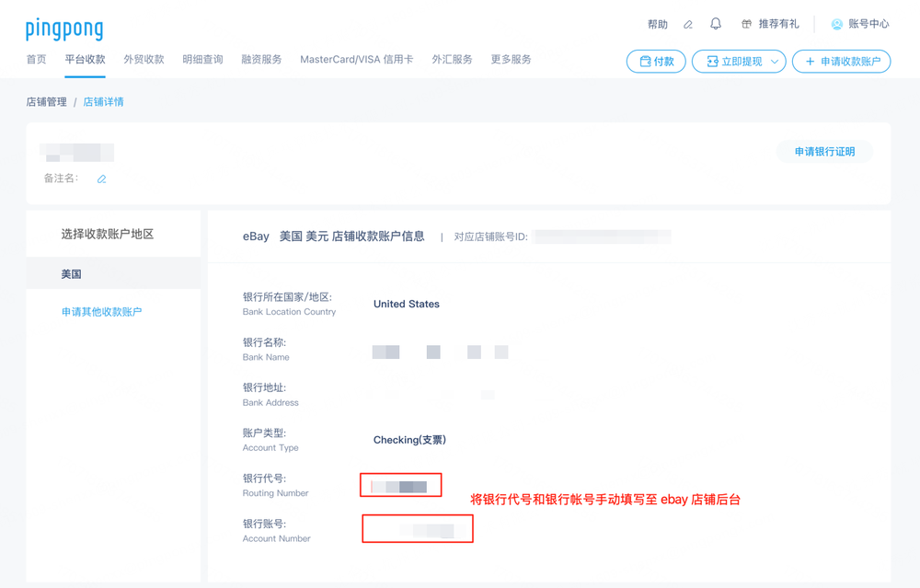Switch to the 外贸收款 tab

[144, 60]
